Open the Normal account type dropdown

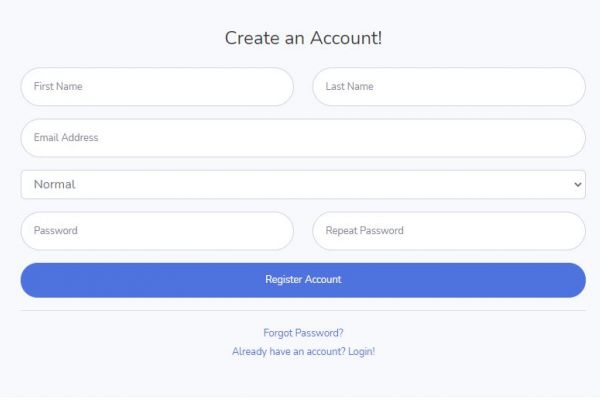coord(303,184)
